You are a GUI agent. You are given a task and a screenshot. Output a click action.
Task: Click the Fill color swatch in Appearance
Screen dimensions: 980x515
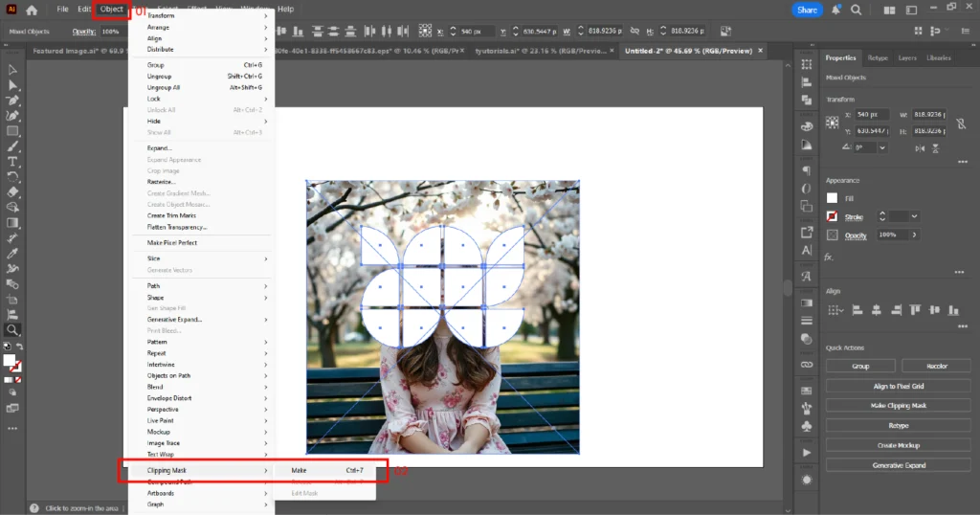click(x=832, y=198)
